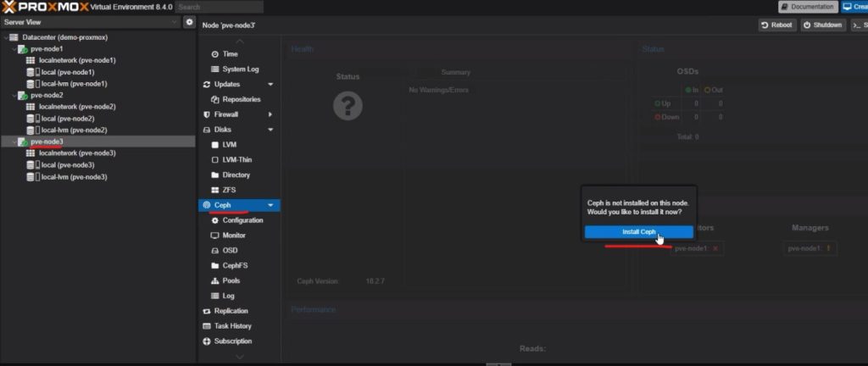The height and width of the screenshot is (366, 868).
Task: Click local (pve-node1) storage icon
Action: pos(34,72)
